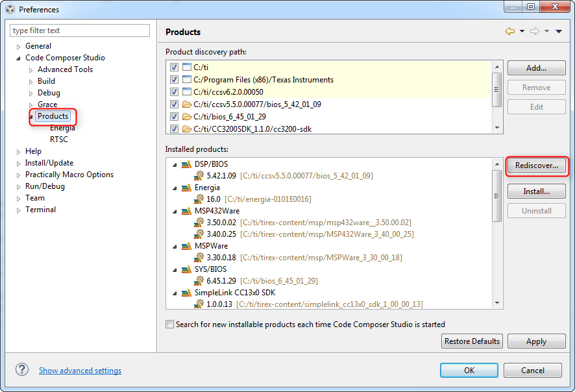The height and width of the screenshot is (392, 575).
Task: Select the SYS/BIOS product group icon
Action: coord(187,269)
